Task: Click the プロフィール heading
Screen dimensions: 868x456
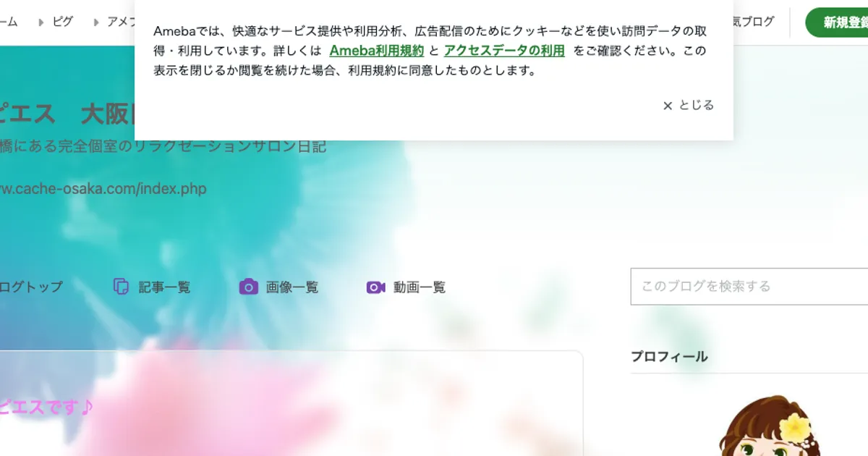Action: tap(669, 356)
